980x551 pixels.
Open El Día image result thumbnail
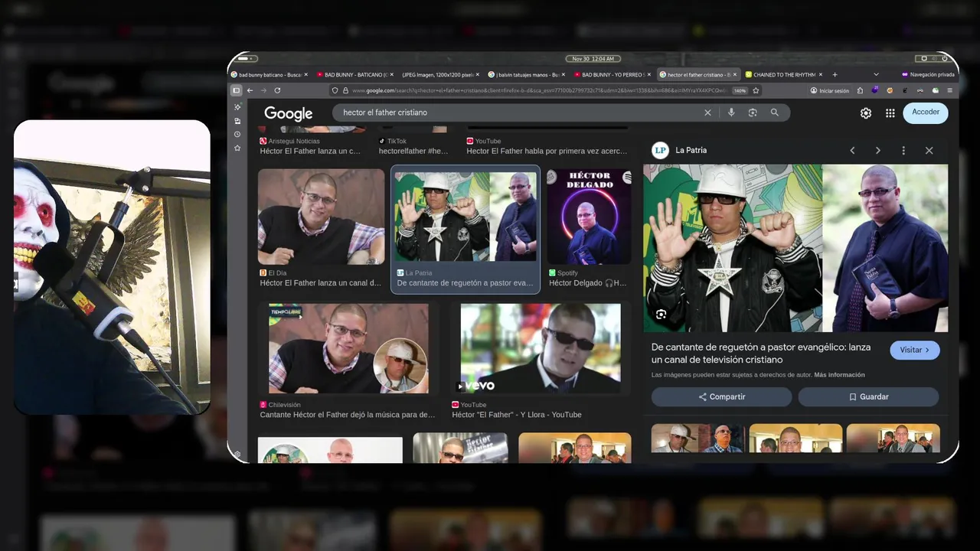(322, 217)
